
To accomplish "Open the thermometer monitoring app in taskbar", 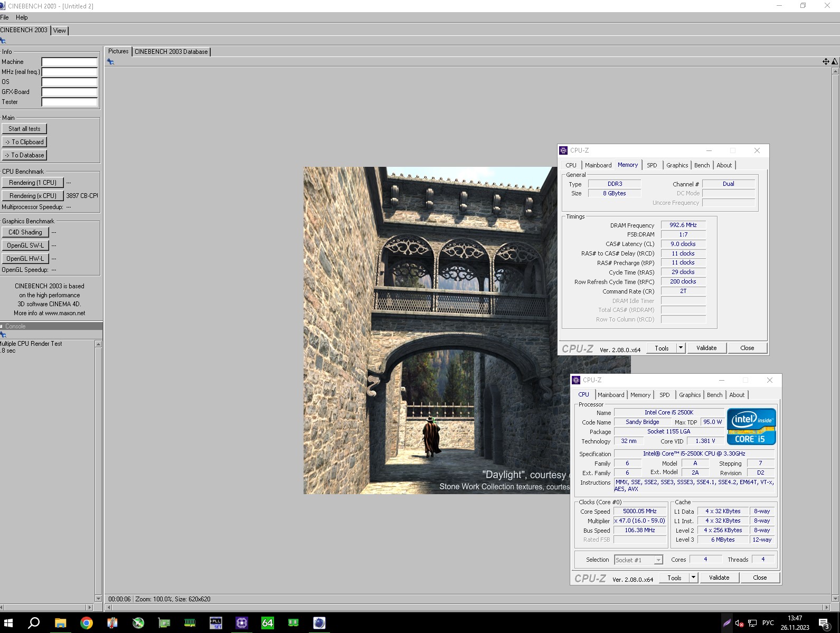I will pos(112,623).
